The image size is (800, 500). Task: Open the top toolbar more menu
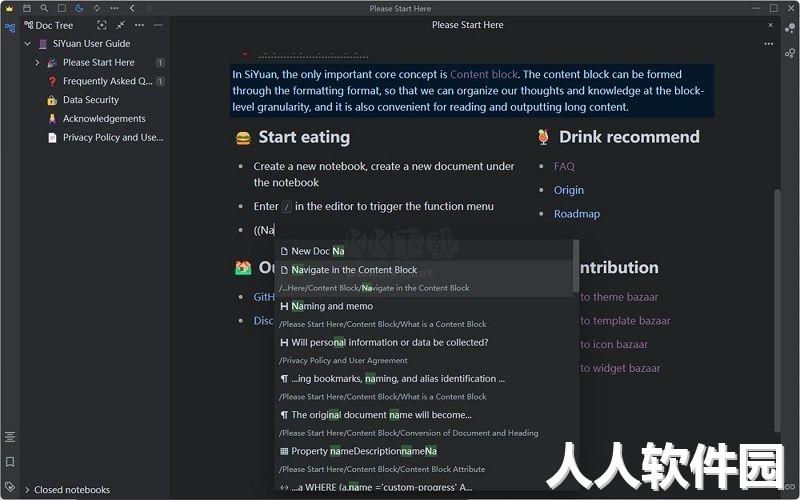[x=114, y=8]
